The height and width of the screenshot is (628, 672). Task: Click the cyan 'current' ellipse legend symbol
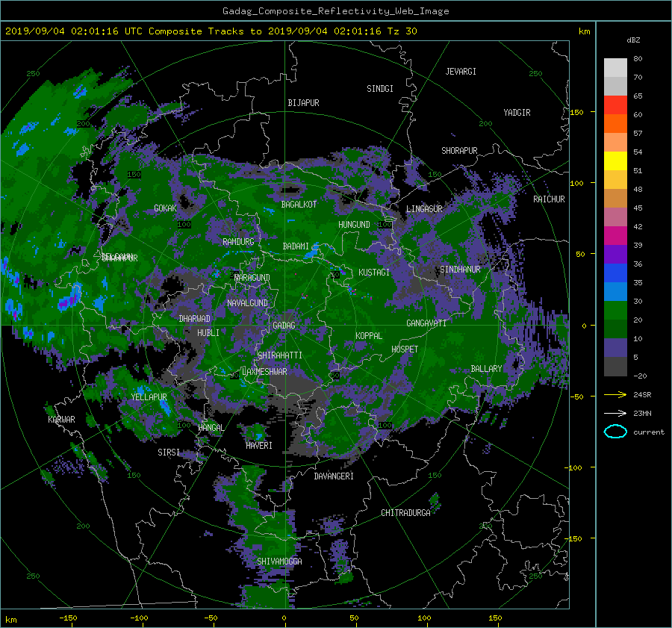pyautogui.click(x=615, y=432)
